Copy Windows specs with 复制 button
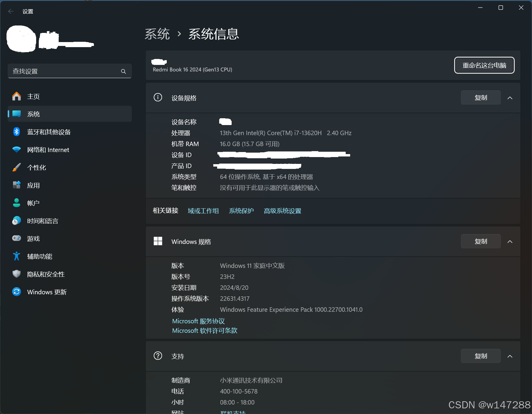Viewport: 532px width, 414px height. tap(481, 241)
